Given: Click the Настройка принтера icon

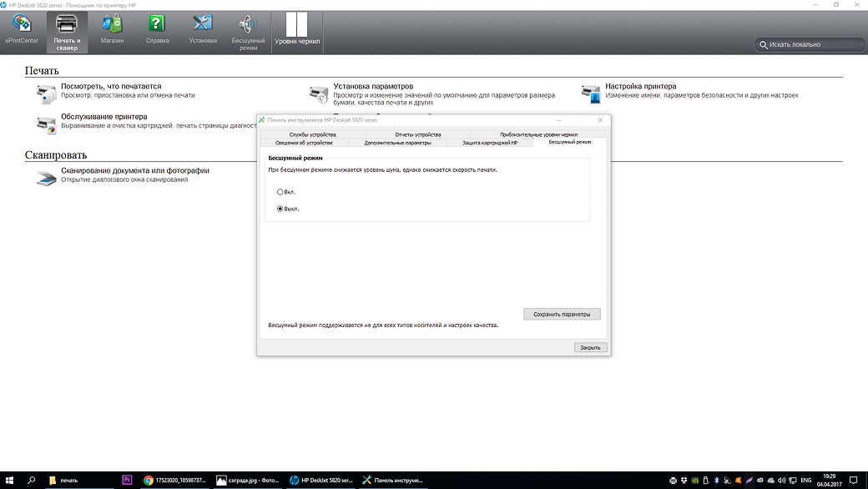Looking at the screenshot, I should pyautogui.click(x=591, y=94).
